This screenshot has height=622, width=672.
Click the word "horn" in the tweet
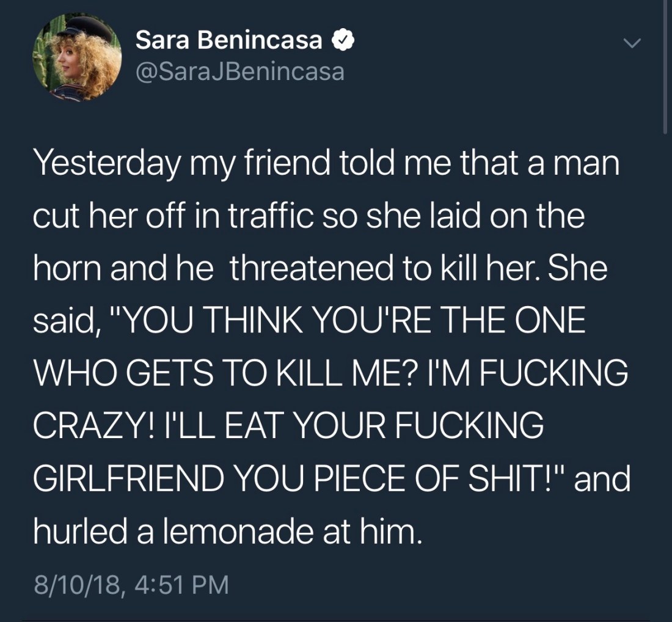tap(67, 269)
